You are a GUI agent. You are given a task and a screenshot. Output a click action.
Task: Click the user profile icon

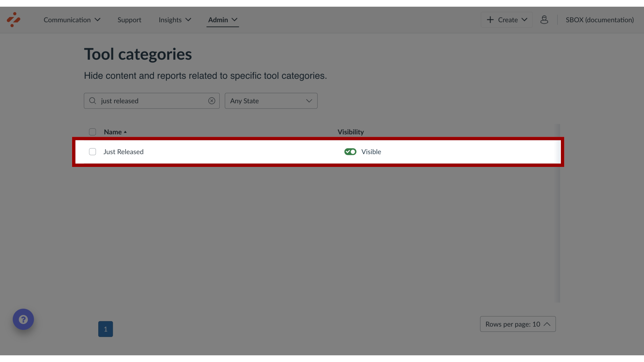click(x=544, y=19)
